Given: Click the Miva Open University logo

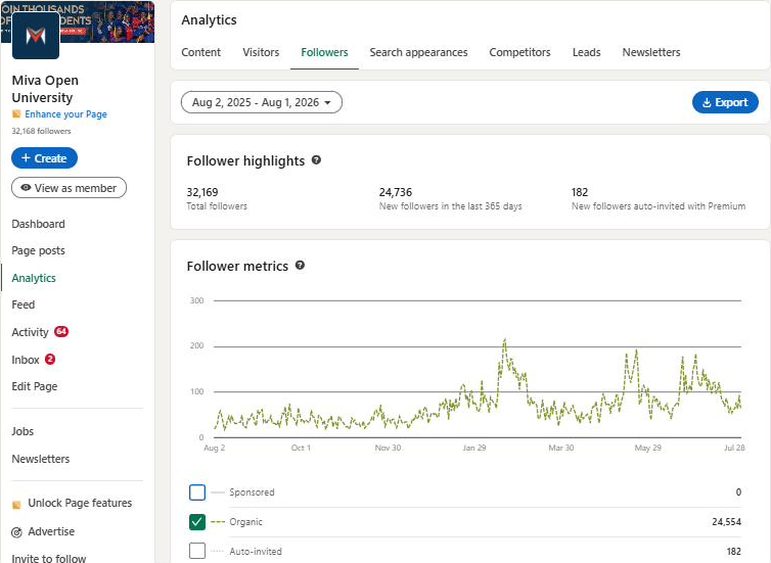Looking at the screenshot, I should point(35,35).
